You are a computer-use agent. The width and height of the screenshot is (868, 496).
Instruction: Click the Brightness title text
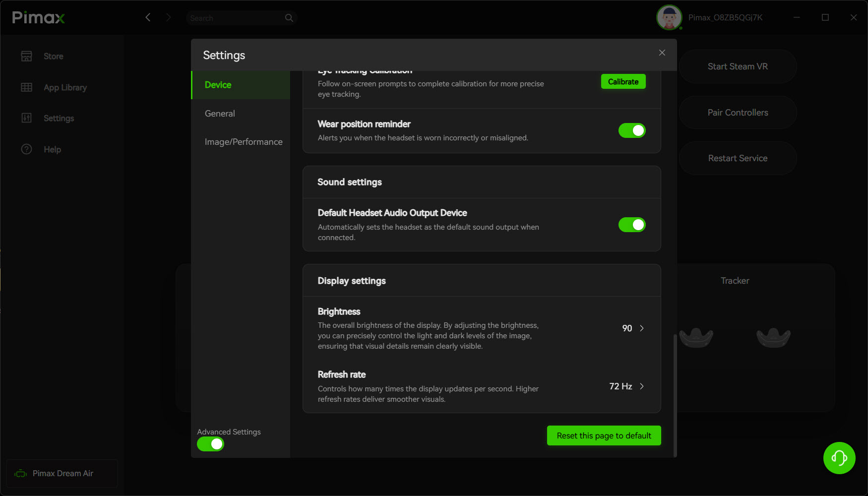(339, 311)
